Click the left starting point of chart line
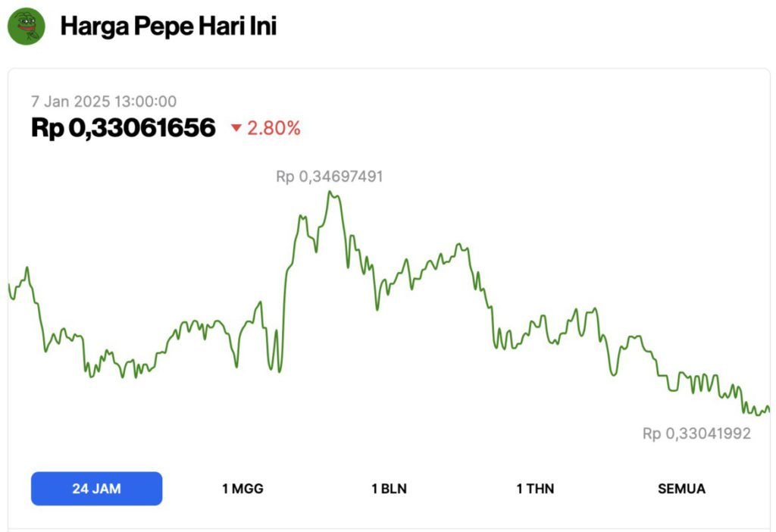The height and width of the screenshot is (532, 776). tap(9, 285)
